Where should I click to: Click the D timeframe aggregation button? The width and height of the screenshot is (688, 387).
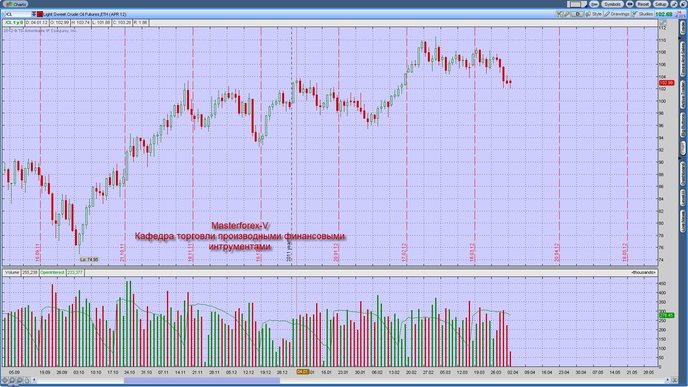point(577,14)
